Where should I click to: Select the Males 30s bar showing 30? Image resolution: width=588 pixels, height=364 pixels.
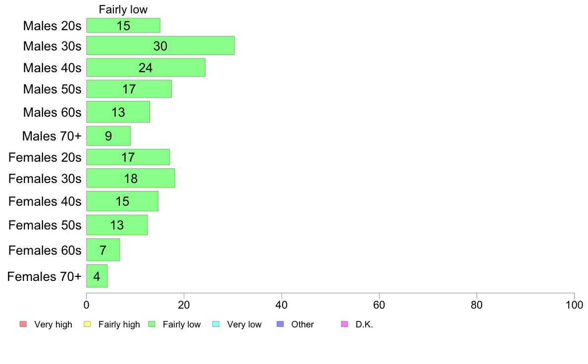160,45
